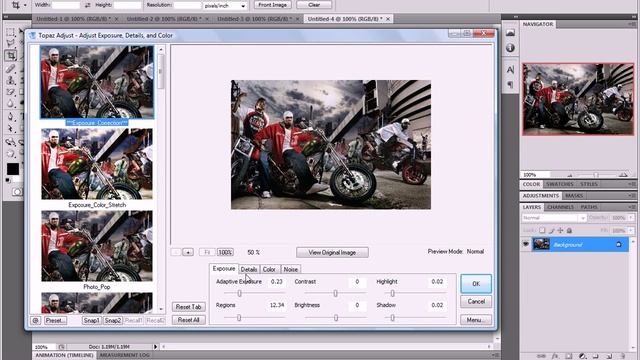Click the link layers icon
Viewport: 640px width, 360px height.
[x=541, y=356]
